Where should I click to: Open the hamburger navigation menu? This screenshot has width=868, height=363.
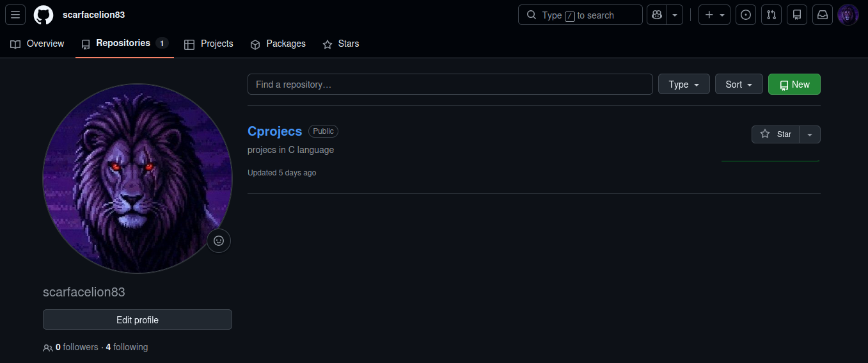tap(15, 15)
